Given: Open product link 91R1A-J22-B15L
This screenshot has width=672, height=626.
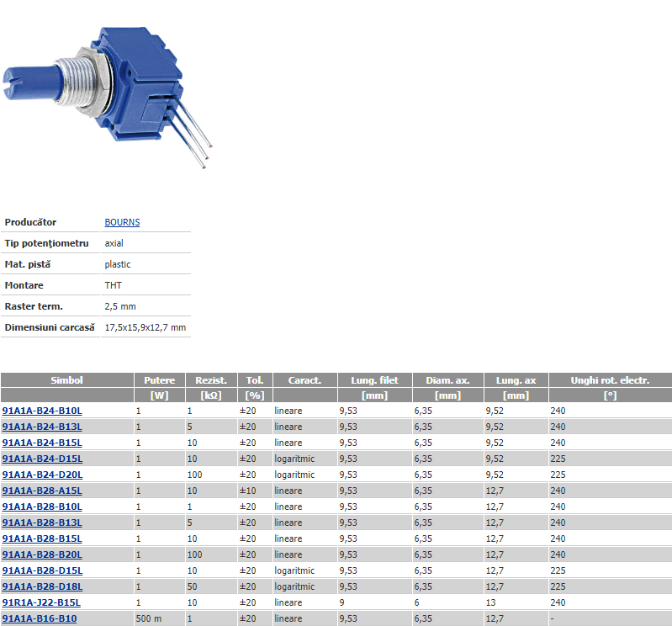Looking at the screenshot, I should point(41,602).
